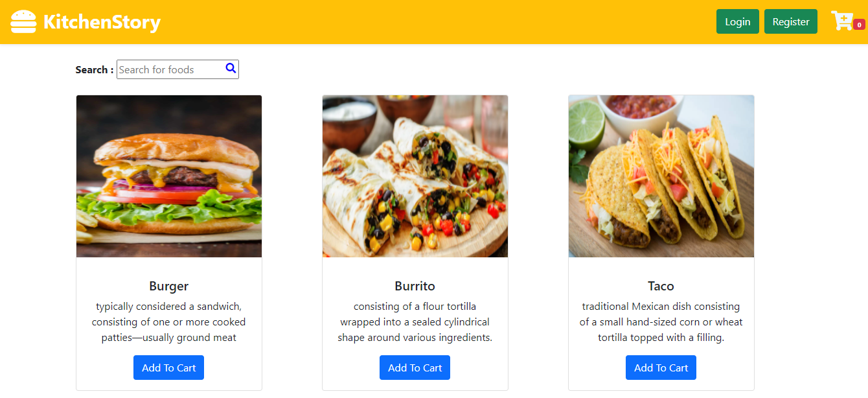Click the blue search button beside input

coord(231,68)
